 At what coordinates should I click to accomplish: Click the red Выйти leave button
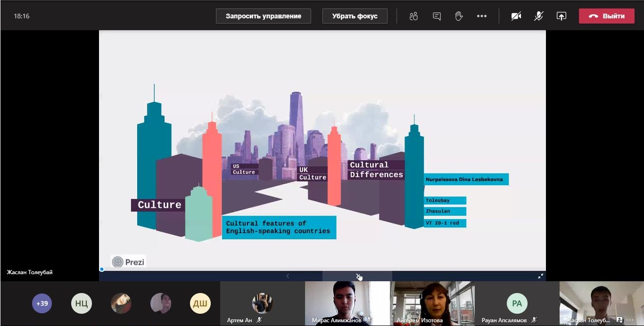click(x=607, y=16)
